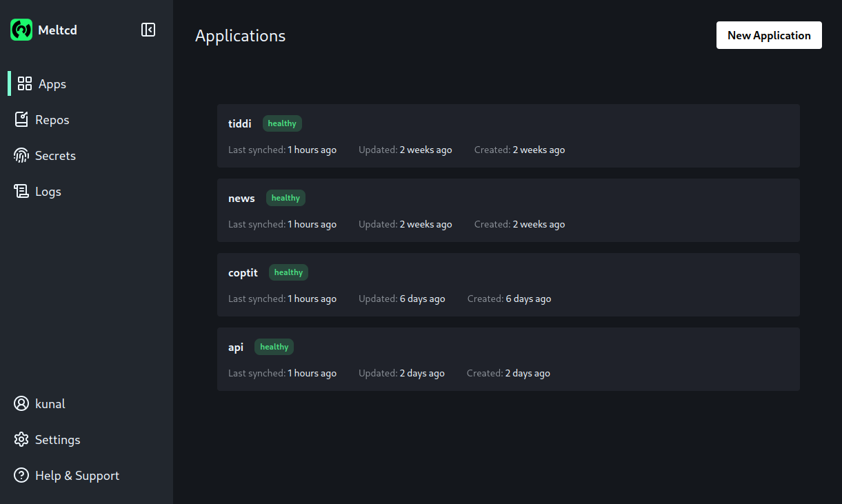Collapse the sidebar panel

tap(148, 30)
